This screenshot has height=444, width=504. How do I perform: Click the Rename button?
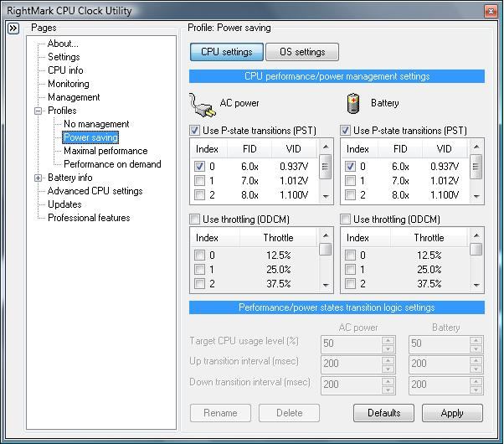(x=220, y=413)
